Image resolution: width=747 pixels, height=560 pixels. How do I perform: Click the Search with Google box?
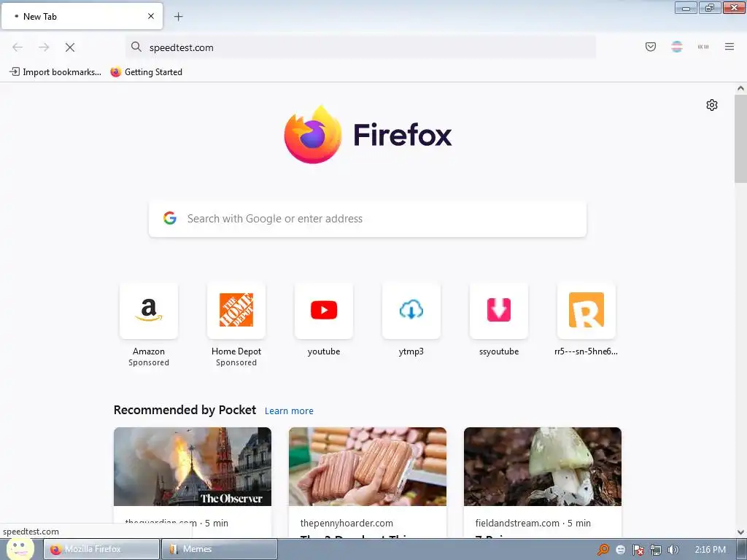[368, 219]
